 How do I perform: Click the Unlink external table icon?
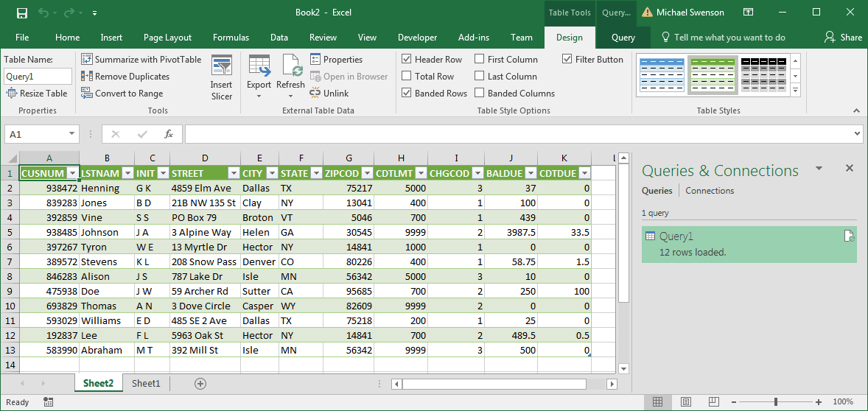point(315,93)
